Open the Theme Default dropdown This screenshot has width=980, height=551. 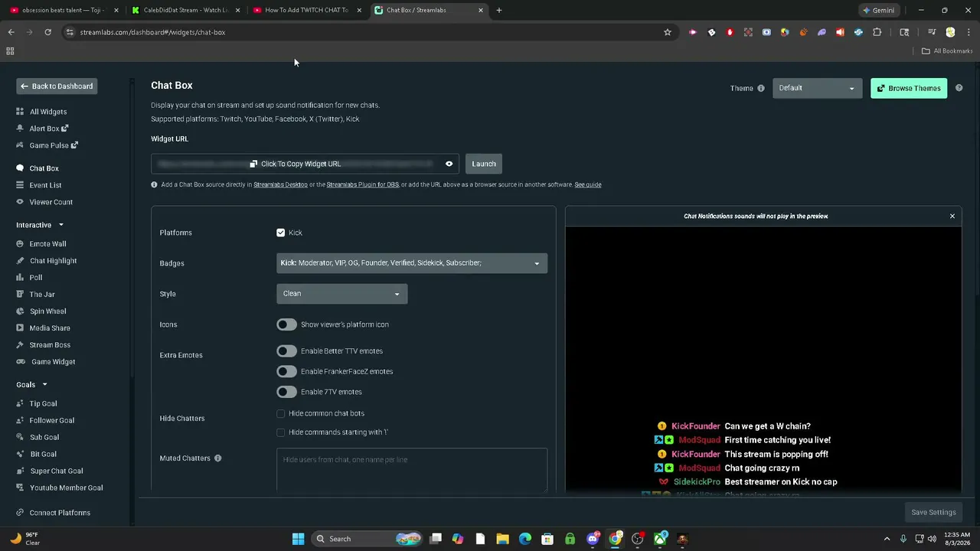(817, 88)
